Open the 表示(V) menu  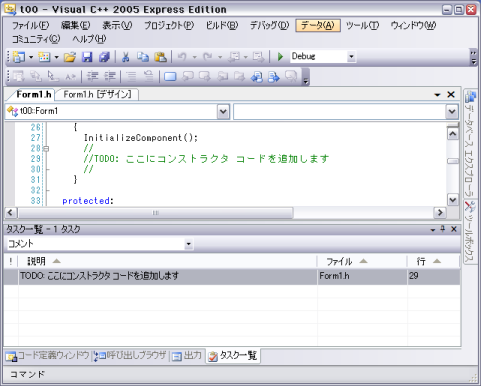pyautogui.click(x=117, y=25)
